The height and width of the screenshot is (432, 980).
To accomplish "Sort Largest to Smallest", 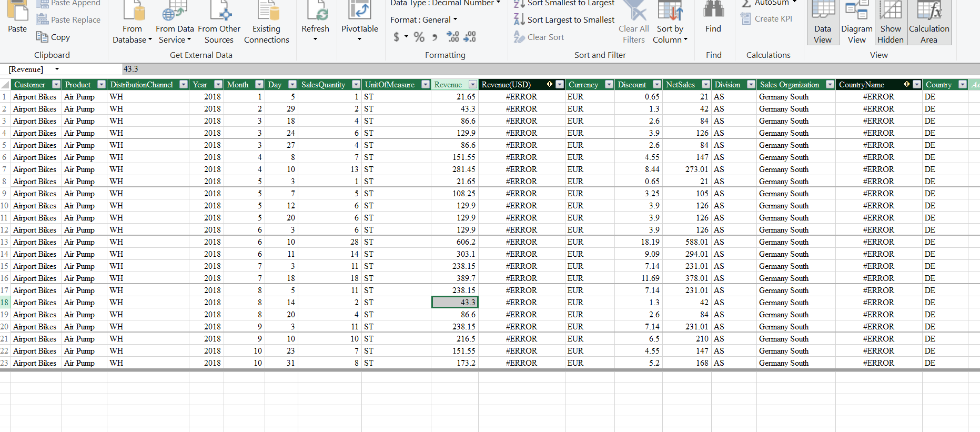I will tap(564, 19).
